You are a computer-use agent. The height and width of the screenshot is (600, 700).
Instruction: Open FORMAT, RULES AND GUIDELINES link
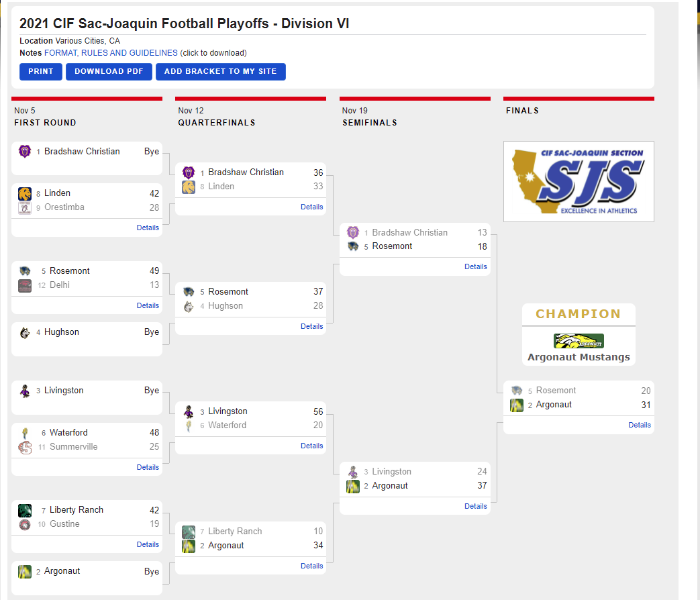pyautogui.click(x=111, y=53)
